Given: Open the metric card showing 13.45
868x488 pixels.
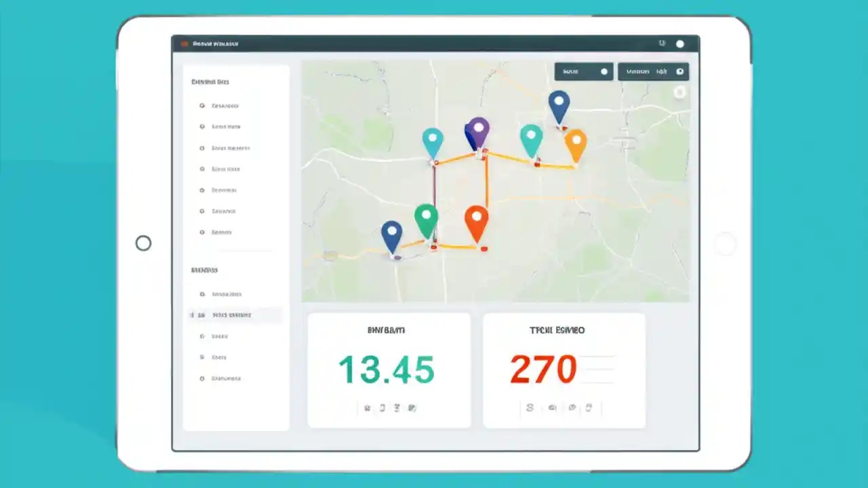Looking at the screenshot, I should (x=389, y=369).
